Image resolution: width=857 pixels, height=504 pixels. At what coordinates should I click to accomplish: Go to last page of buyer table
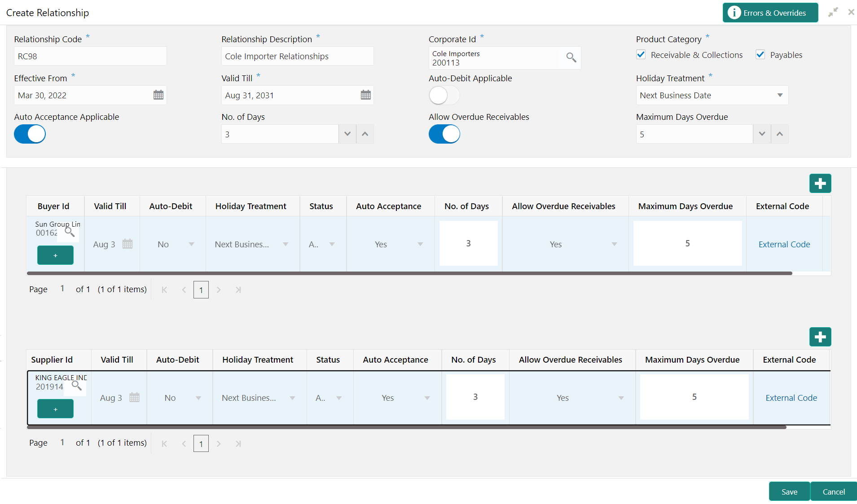click(x=238, y=290)
